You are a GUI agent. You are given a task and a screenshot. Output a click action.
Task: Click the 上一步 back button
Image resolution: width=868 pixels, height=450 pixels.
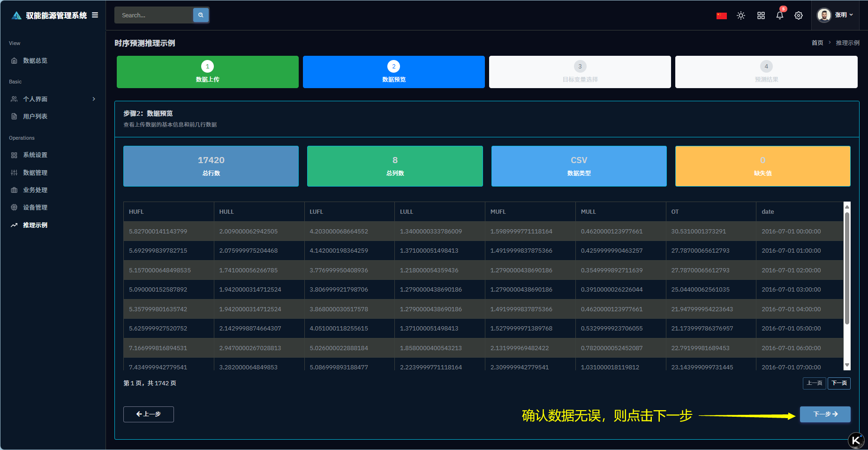pos(148,414)
